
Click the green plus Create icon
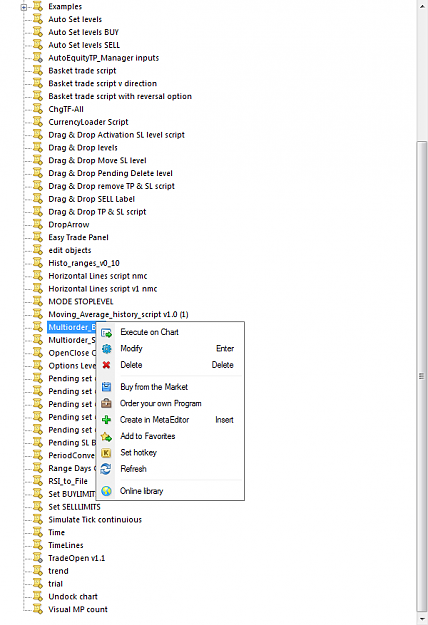(x=106, y=420)
